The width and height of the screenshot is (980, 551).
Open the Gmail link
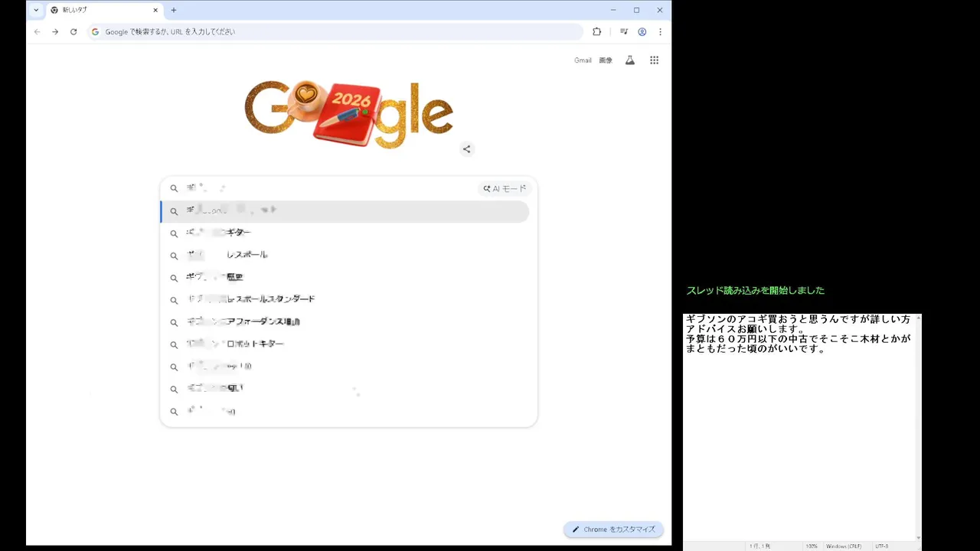click(583, 60)
